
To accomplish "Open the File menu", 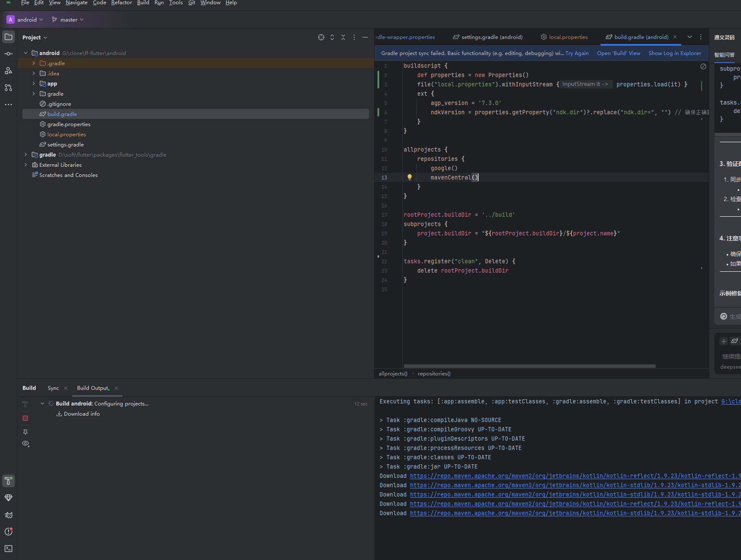I will pos(25,3).
